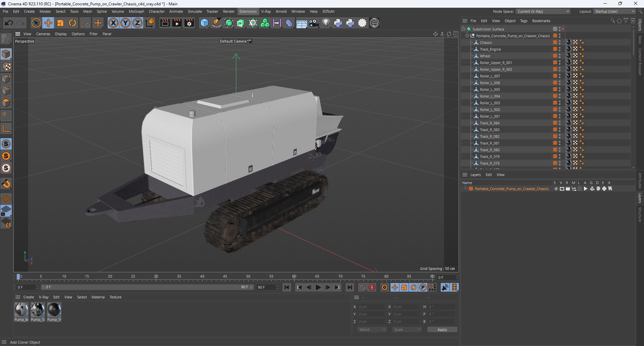Open the Takes side tab
Image resolution: width=644 pixels, height=346 pixels.
(x=640, y=40)
